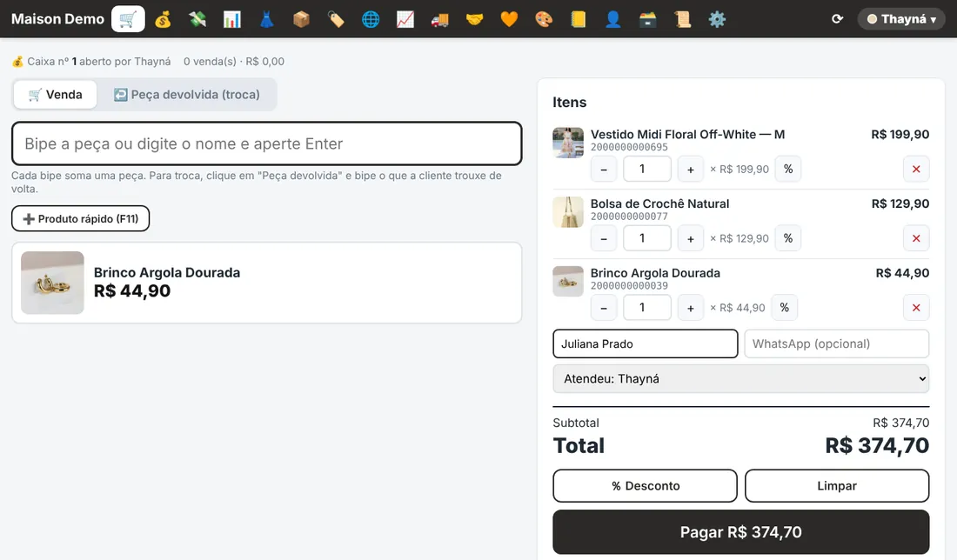
Task: Open the money bag cash register icon
Action: [x=163, y=19]
